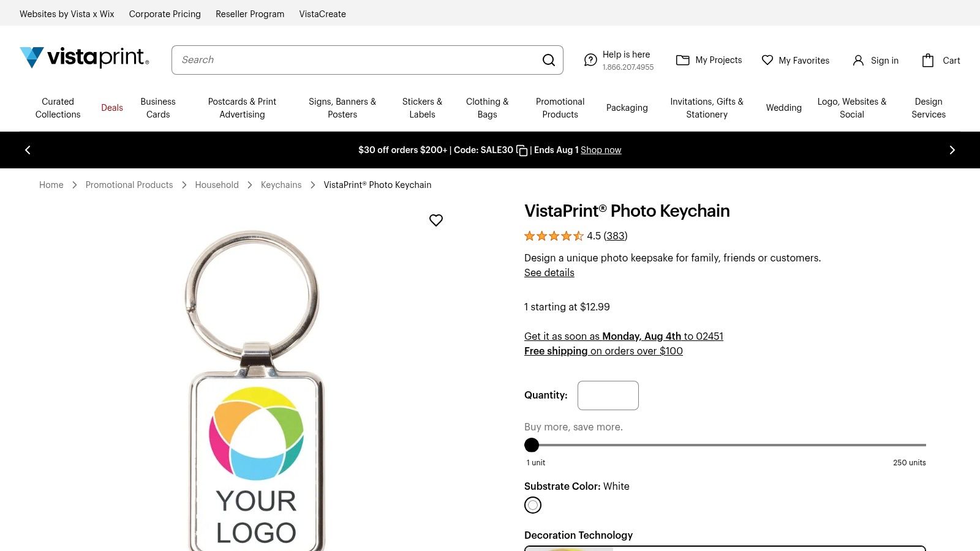Advance the promo banner with the right arrow
Screen dimensions: 980x551
pyautogui.click(x=952, y=150)
